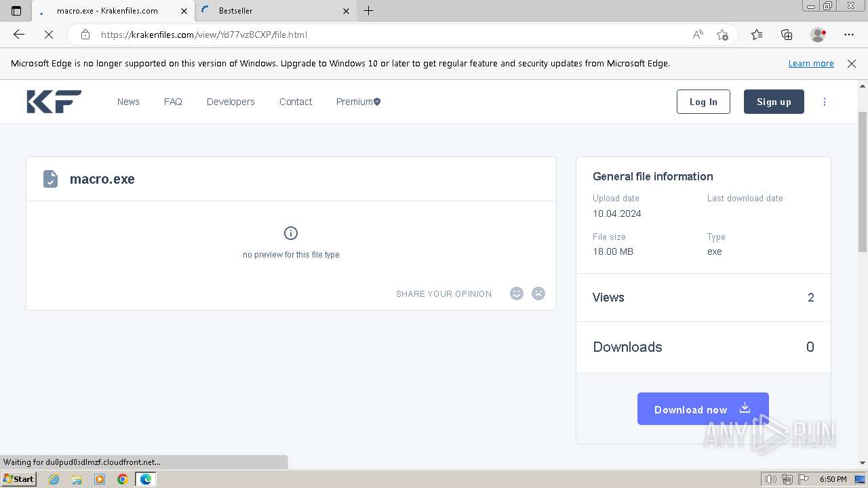The width and height of the screenshot is (868, 488).
Task: Click the page vertical scrollbar
Action: coord(863,182)
